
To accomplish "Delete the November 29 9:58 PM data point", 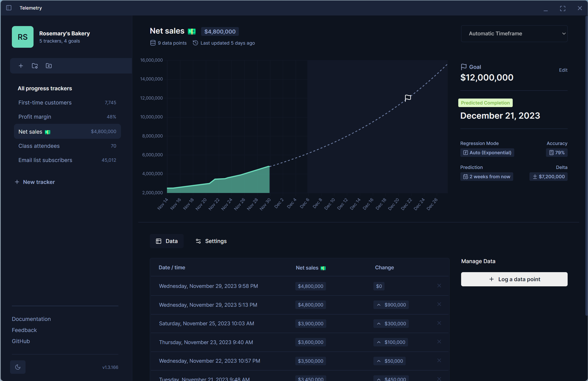I will (x=439, y=286).
